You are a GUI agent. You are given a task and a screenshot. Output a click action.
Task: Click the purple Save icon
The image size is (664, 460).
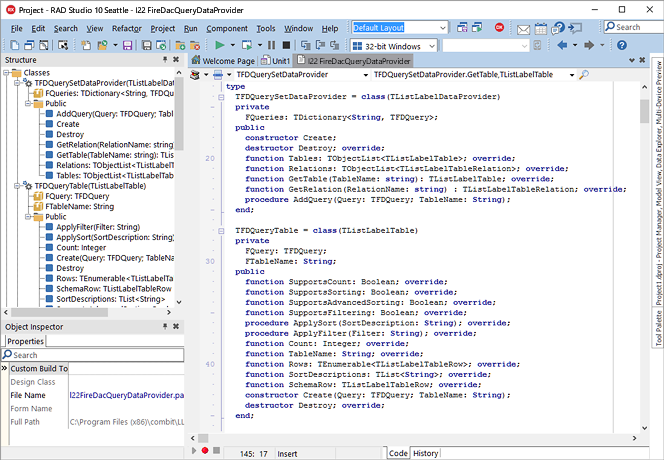[x=127, y=45]
